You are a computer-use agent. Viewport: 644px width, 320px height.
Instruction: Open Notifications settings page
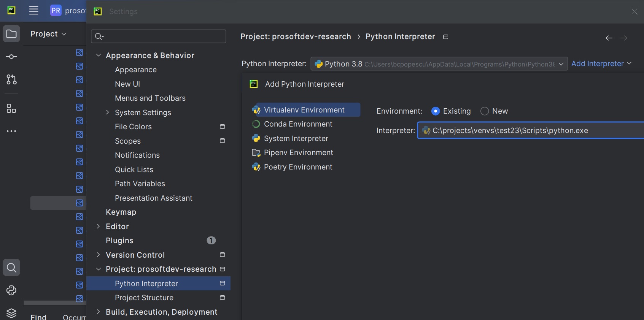click(137, 155)
